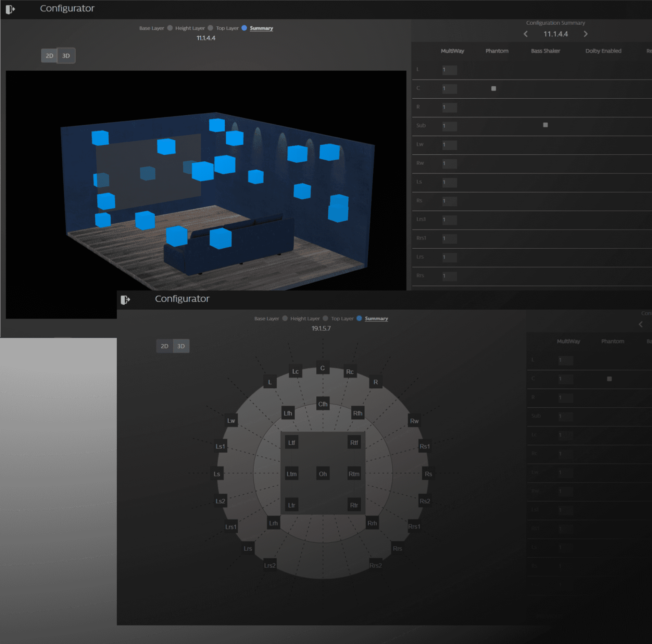Screen dimensions: 652x644
Task: Open Summary tab in lower window
Action: [376, 319]
